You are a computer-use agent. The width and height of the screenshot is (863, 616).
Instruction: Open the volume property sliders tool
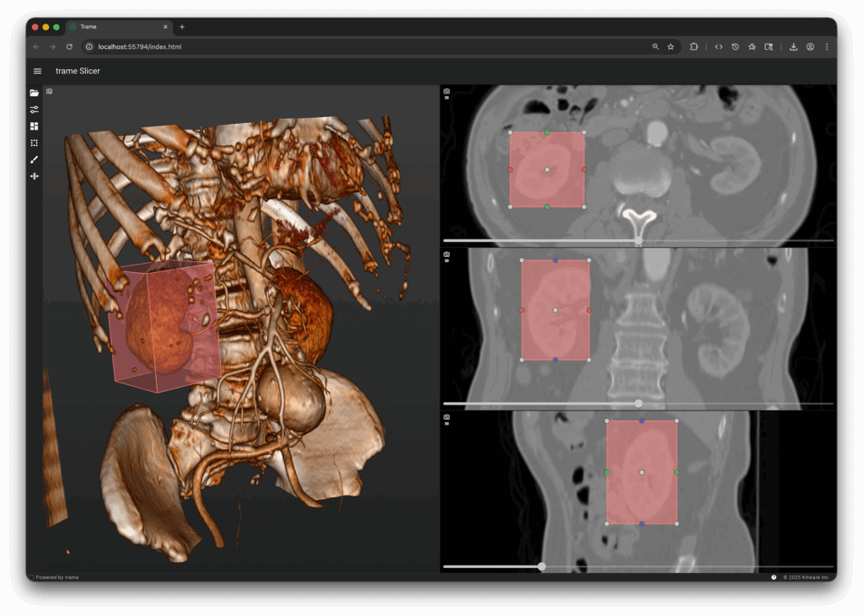[35, 110]
